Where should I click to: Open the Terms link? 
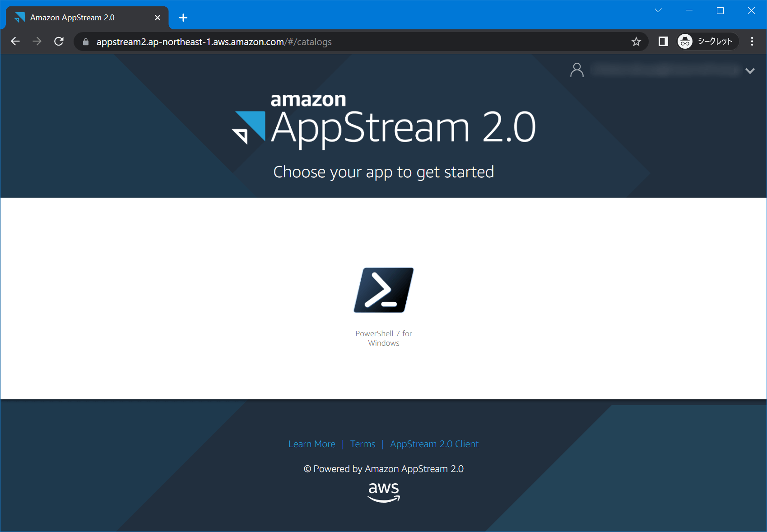point(363,444)
